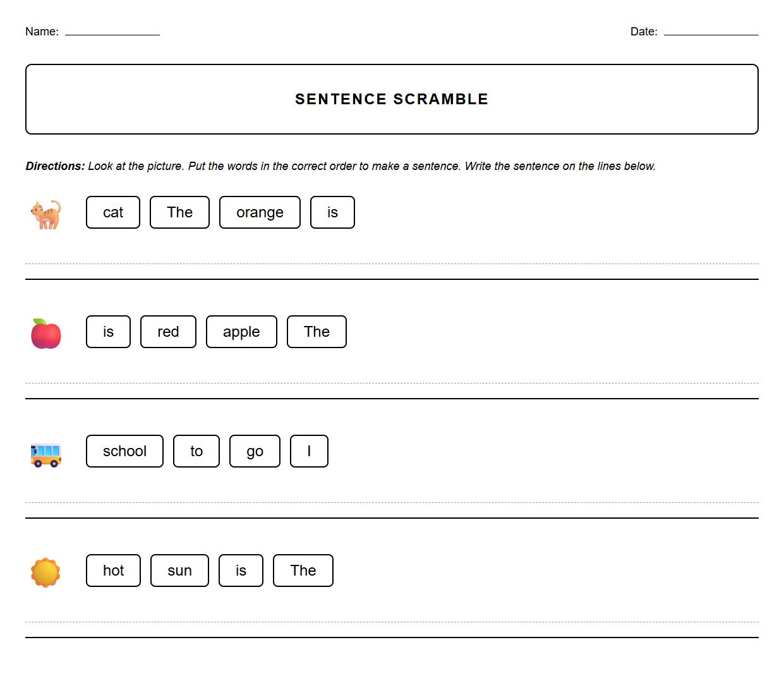Select the word tile 'sun'
This screenshot has height=695, width=784.
click(179, 571)
